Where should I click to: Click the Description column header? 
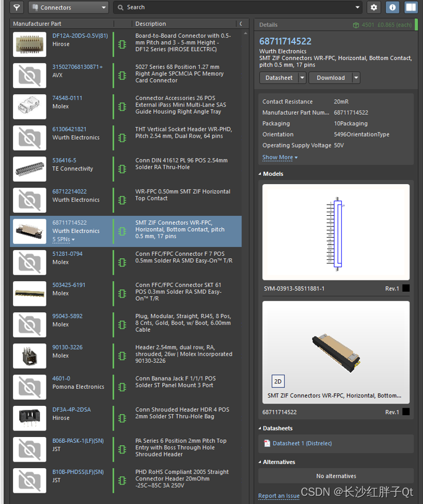pos(150,24)
